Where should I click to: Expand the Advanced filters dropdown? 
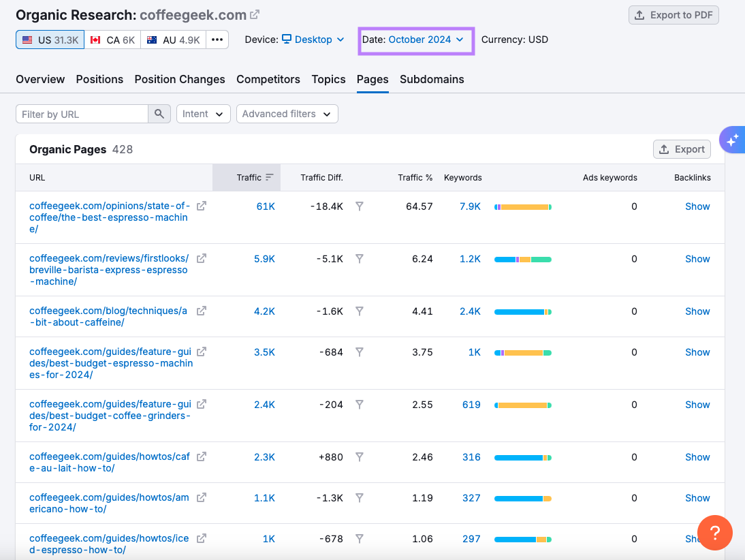point(287,113)
